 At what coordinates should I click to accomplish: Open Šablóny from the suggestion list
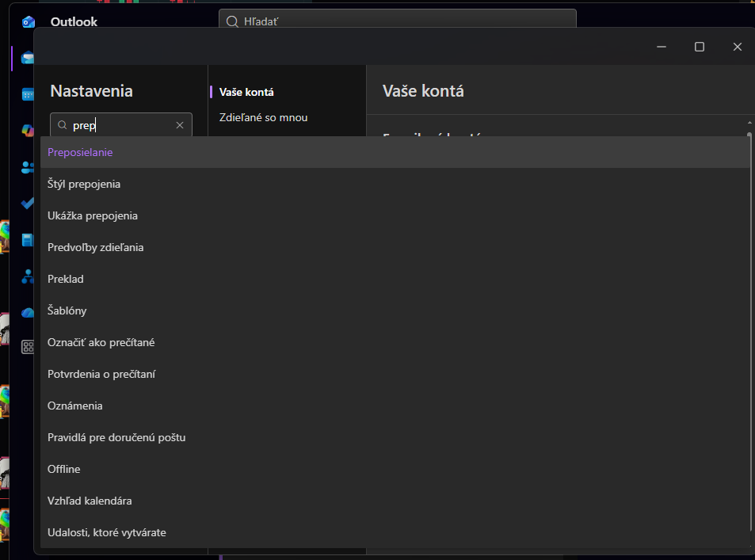[x=67, y=310]
